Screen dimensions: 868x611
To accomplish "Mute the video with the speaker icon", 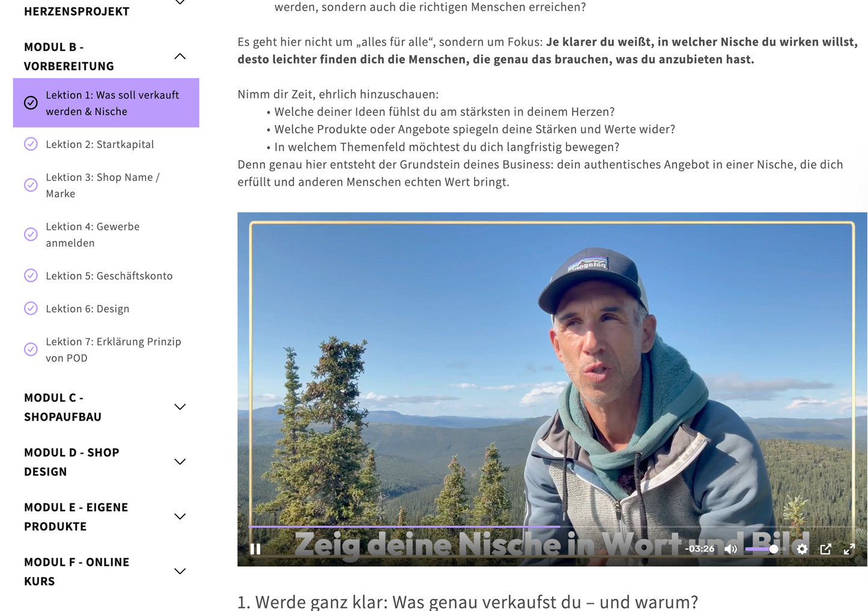I will pos(730,549).
